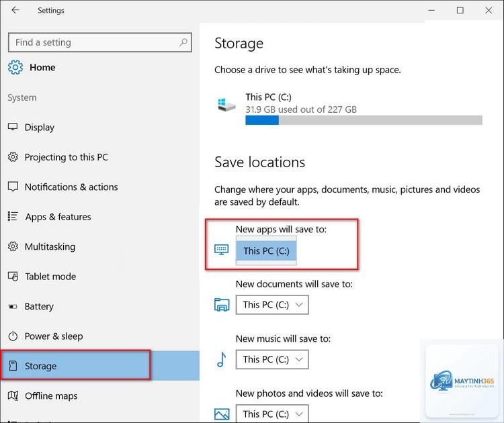Click the search magnifier icon
The width and height of the screenshot is (504, 423).
(x=183, y=42)
